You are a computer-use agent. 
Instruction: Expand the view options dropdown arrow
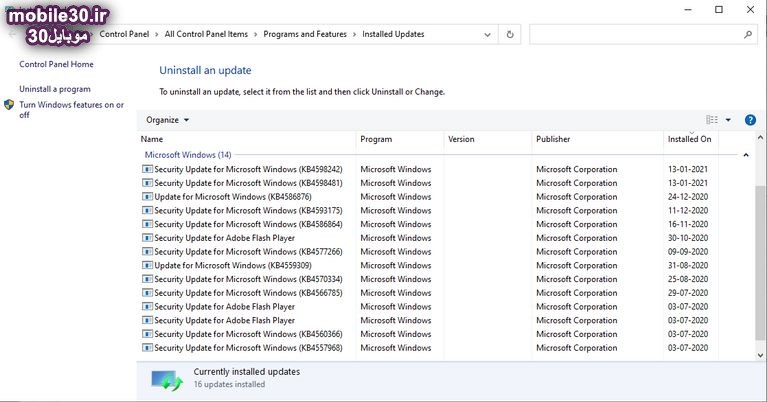(x=728, y=120)
